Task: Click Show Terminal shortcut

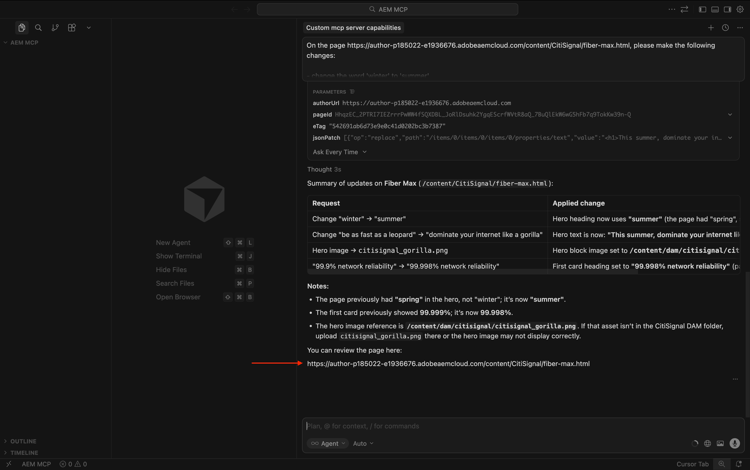Action: 204,256
